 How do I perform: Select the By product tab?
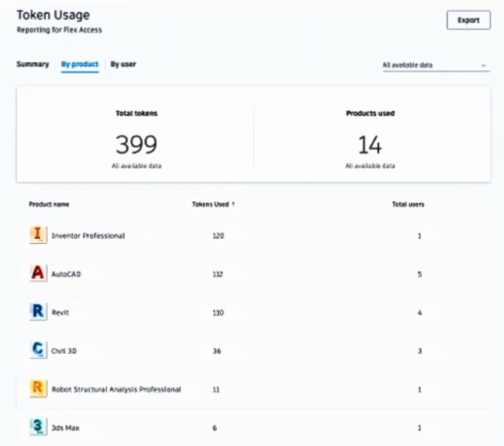(x=80, y=64)
